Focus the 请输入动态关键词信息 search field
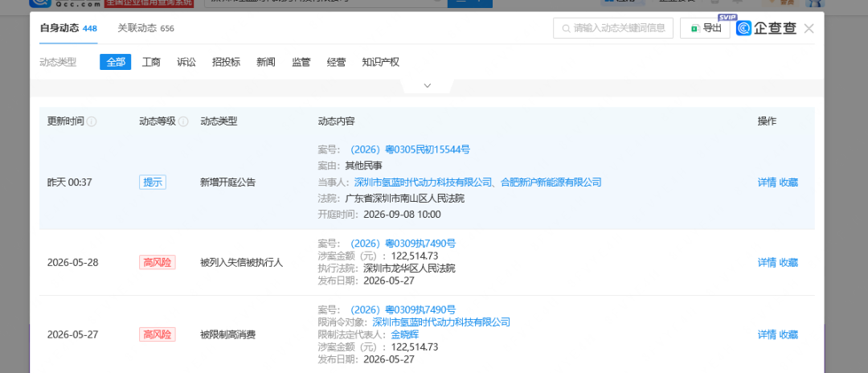The height and width of the screenshot is (373, 868). point(612,28)
